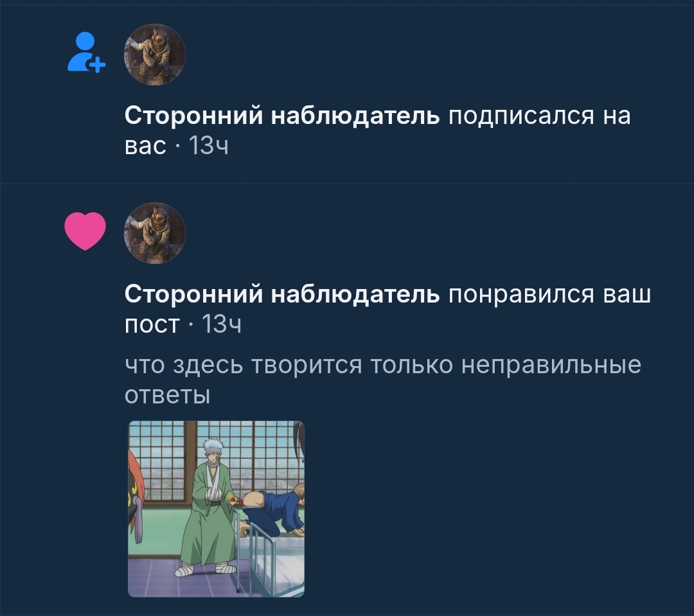Click the word 'пост' in like notification
This screenshot has height=616, width=694.
pos(152,325)
